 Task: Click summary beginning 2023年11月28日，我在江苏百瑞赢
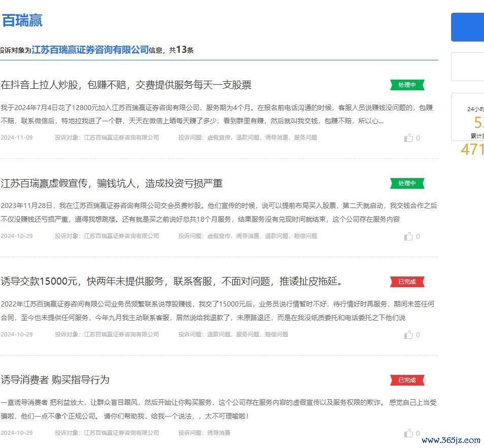click(219, 213)
